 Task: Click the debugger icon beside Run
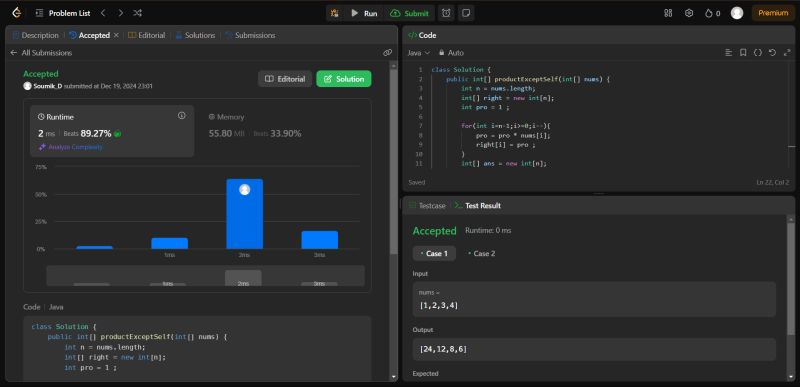(335, 13)
